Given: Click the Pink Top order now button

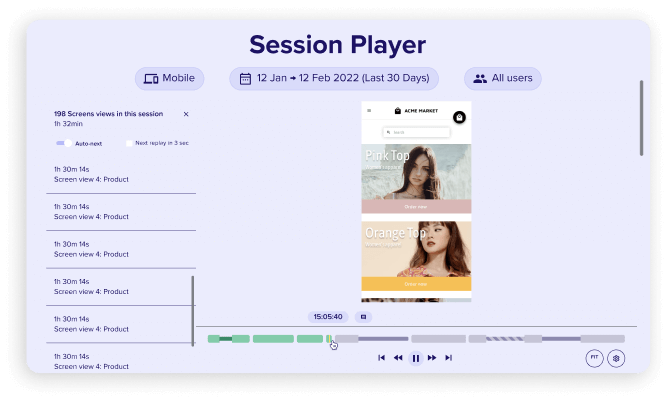Looking at the screenshot, I should point(416,206).
